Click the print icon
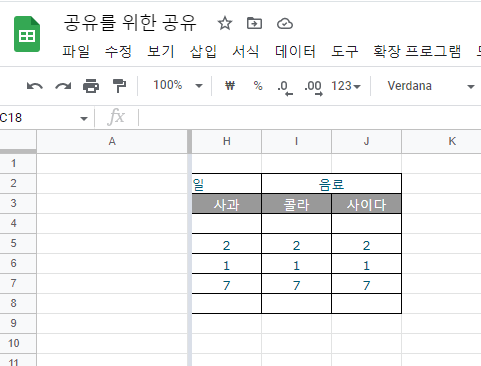This screenshot has width=481, height=366. coord(91,86)
